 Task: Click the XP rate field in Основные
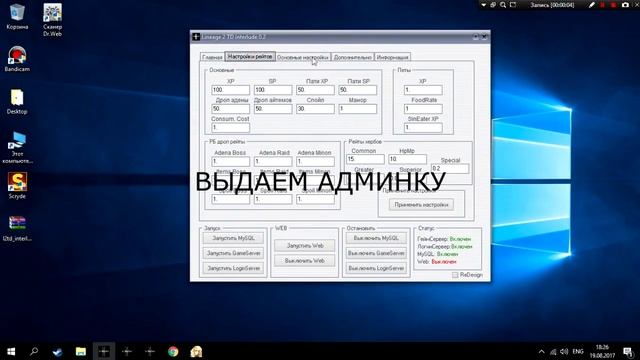[231, 90]
